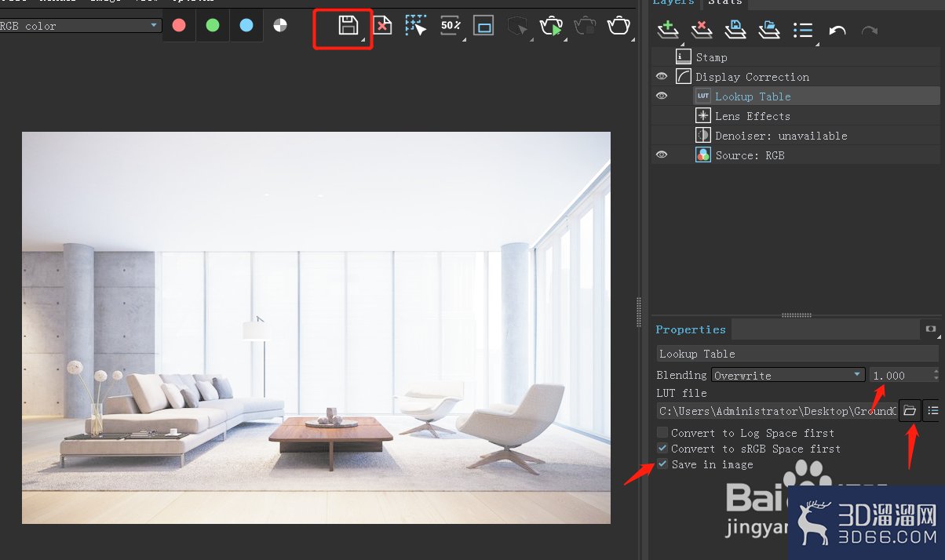Add a new layer with the green plus icon
Screen dimensions: 945x560
[666, 30]
